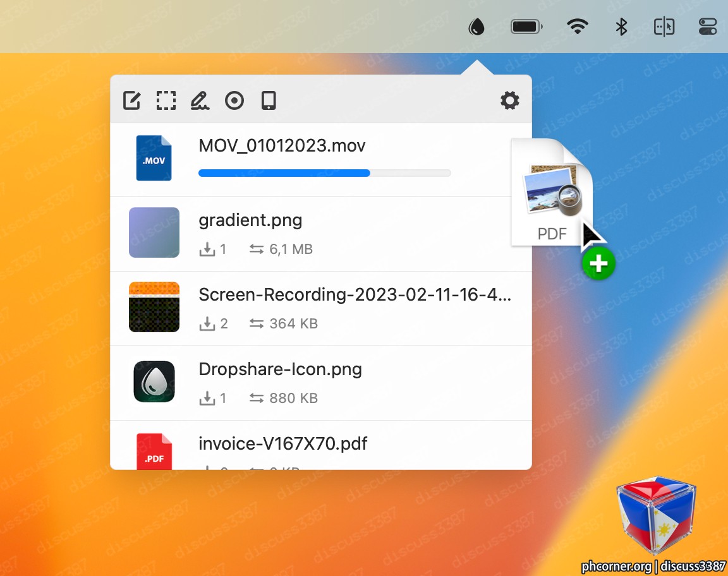Open Control Center toggles icon
This screenshot has width=728, height=576.
click(708, 27)
